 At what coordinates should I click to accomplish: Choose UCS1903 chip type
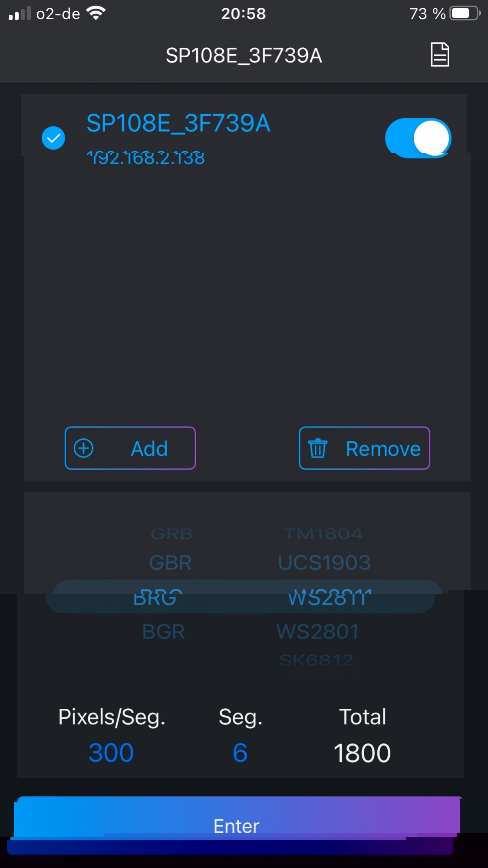[x=324, y=563]
